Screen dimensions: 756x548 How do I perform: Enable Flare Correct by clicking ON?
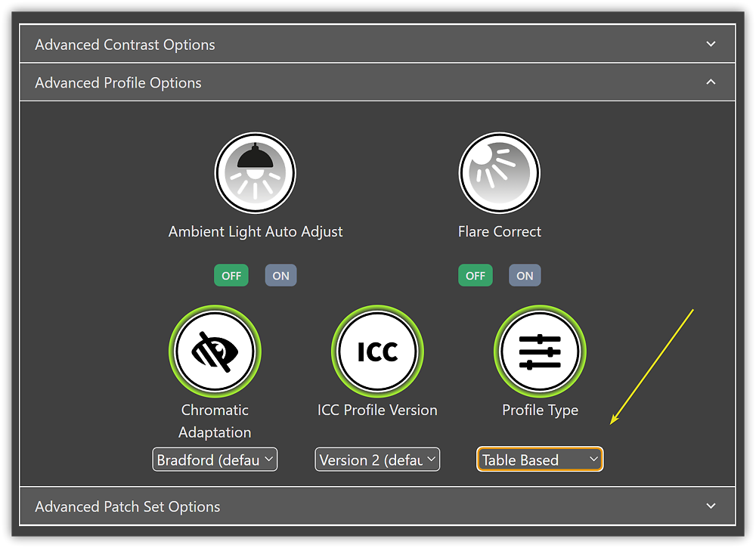[524, 275]
